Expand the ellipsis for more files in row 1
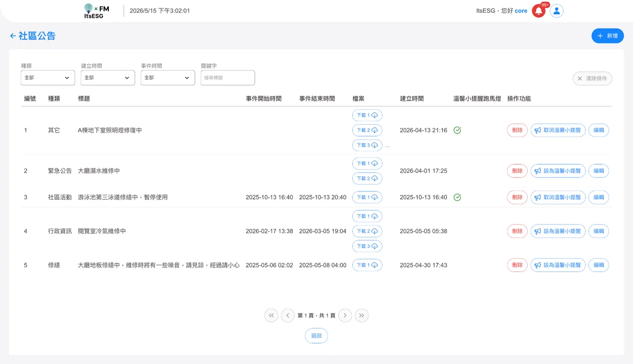This screenshot has width=633, height=364. coord(387,146)
